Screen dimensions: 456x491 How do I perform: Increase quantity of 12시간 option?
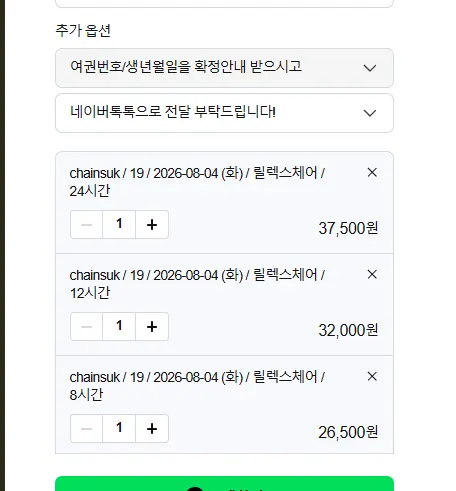pos(152,326)
